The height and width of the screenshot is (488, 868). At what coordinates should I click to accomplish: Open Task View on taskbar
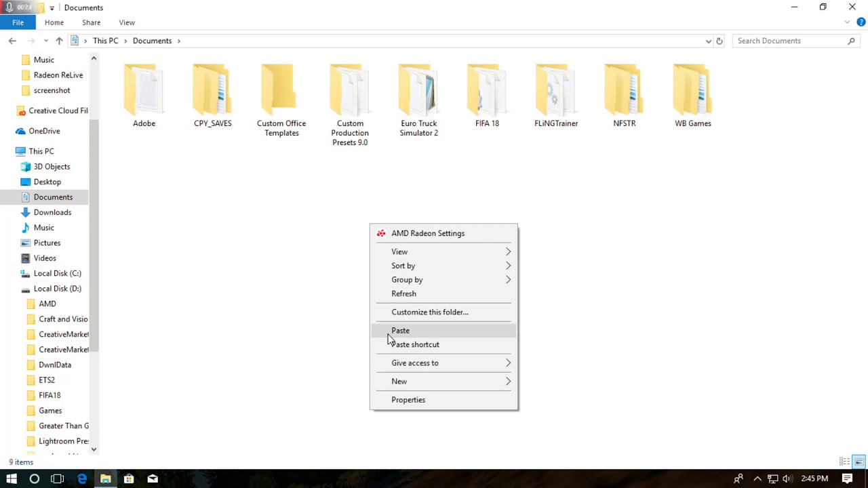pyautogui.click(x=58, y=479)
